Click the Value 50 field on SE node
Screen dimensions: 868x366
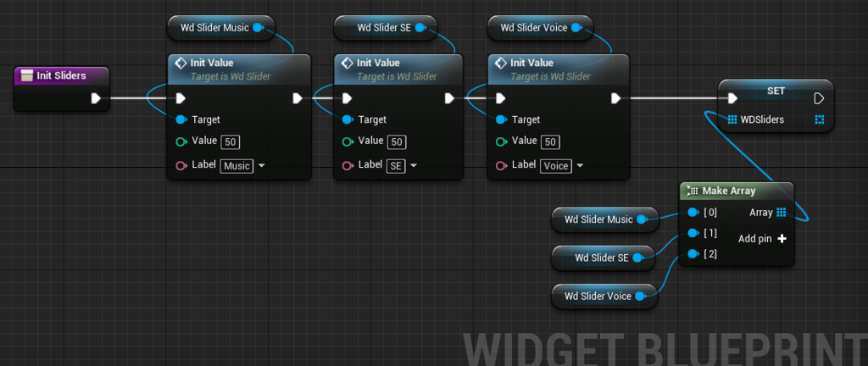(x=397, y=142)
